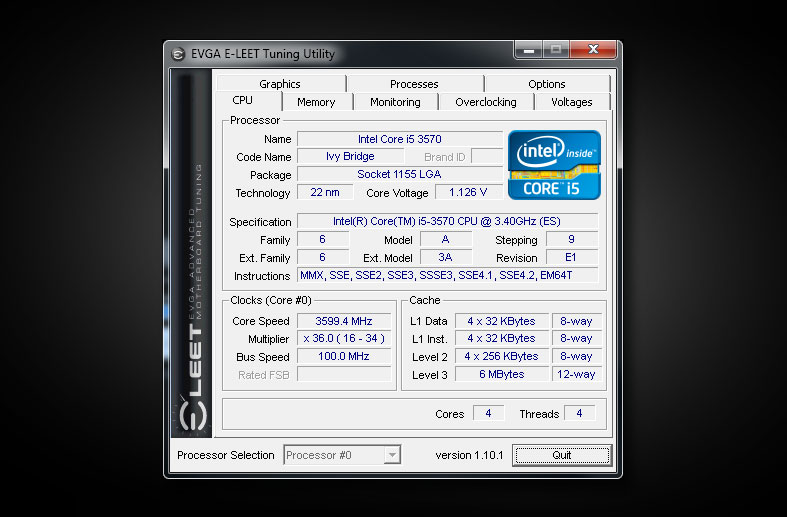Click L1 Inst. 4 x 32 KBytes value
Image resolution: width=787 pixels, height=517 pixels.
click(501, 339)
